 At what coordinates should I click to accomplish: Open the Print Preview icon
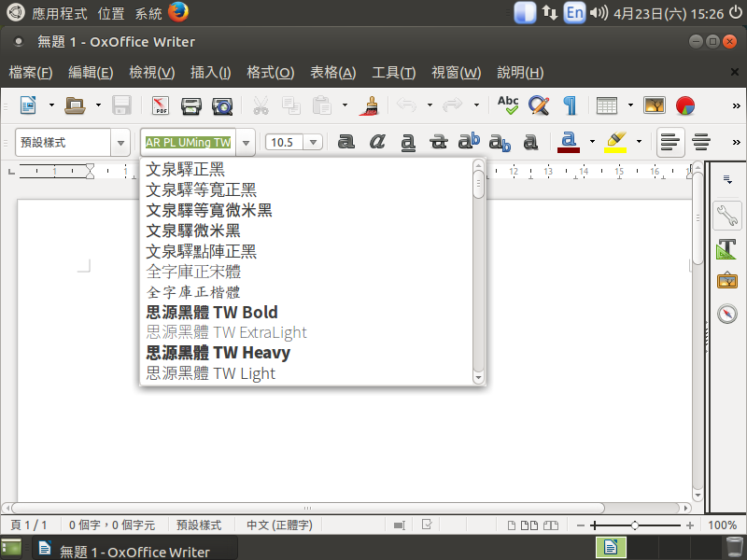[x=222, y=105]
